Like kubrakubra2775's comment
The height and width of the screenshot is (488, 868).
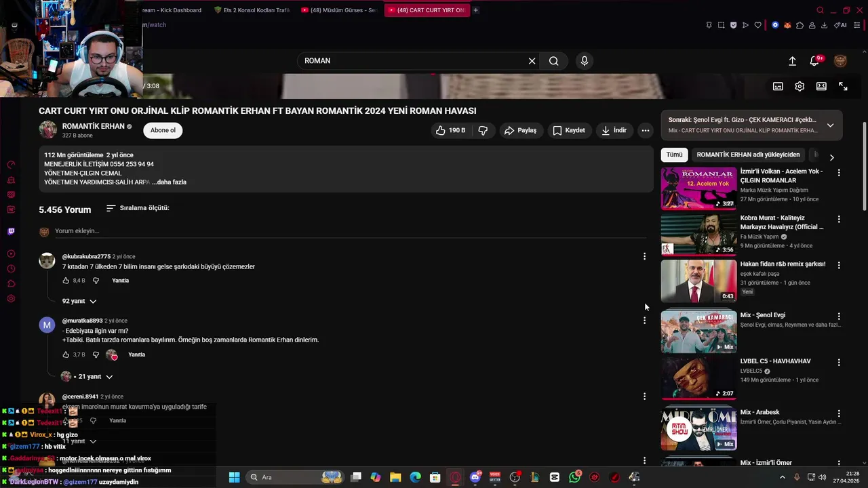(66, 281)
